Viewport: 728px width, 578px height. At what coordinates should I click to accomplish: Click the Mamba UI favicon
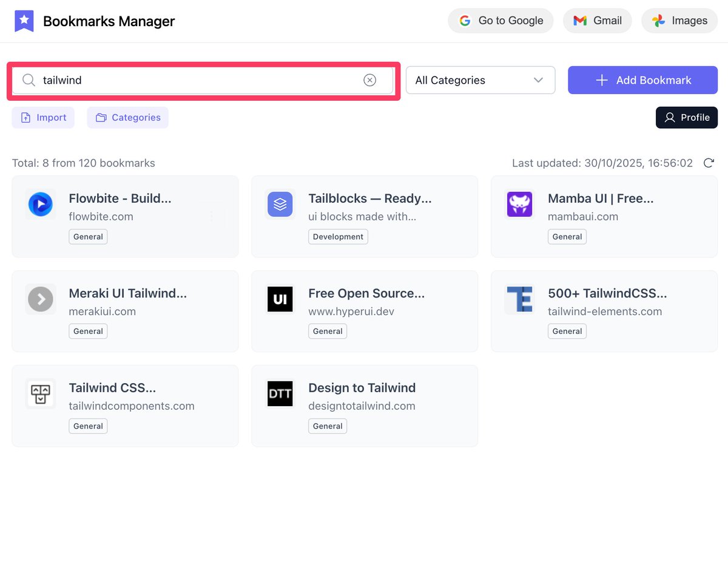[x=519, y=205]
